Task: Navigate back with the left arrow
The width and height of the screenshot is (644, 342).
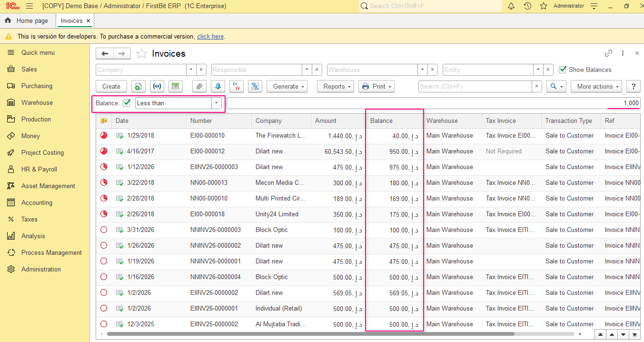Action: pos(105,53)
